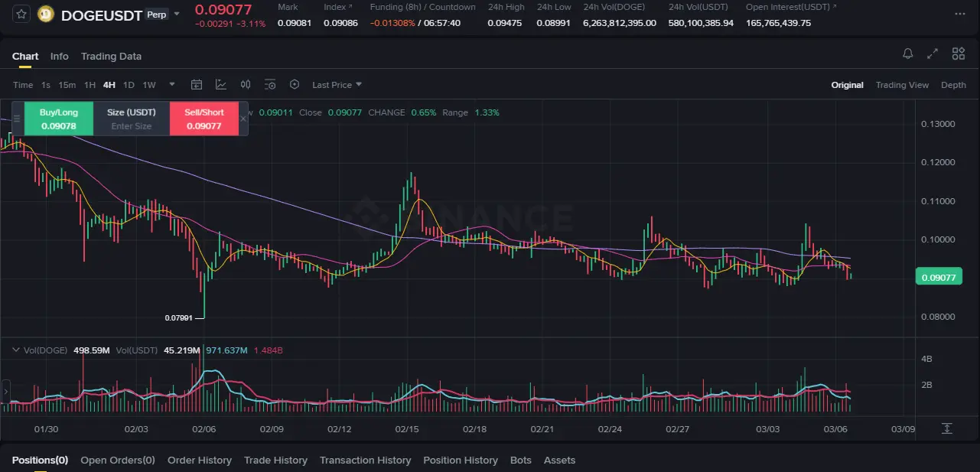Select the 15m interval
This screenshot has height=472, width=980.
click(67, 85)
